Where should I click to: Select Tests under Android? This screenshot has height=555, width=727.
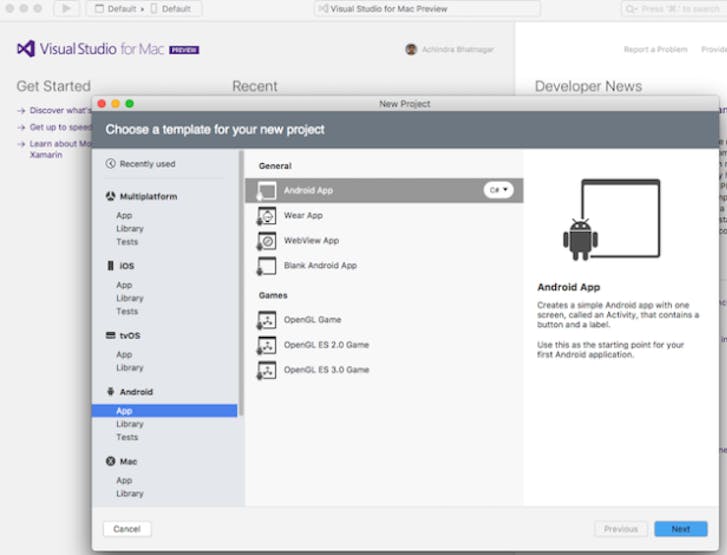tap(127, 437)
